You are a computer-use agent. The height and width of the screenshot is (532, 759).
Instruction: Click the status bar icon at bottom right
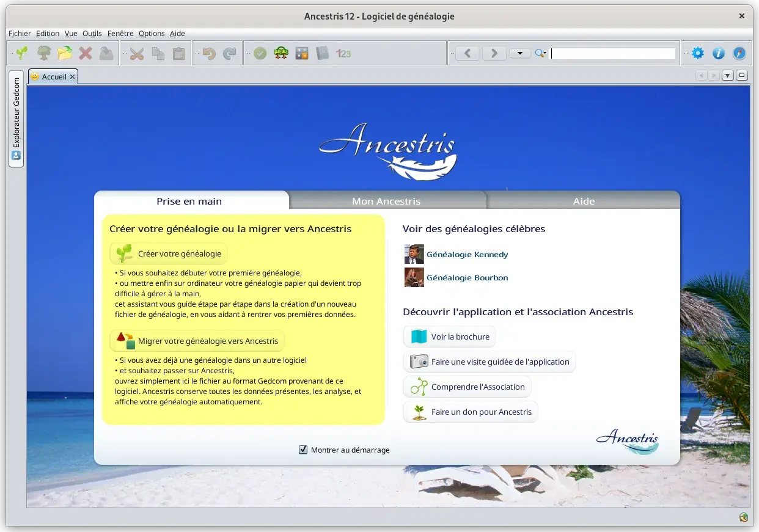[x=744, y=517]
